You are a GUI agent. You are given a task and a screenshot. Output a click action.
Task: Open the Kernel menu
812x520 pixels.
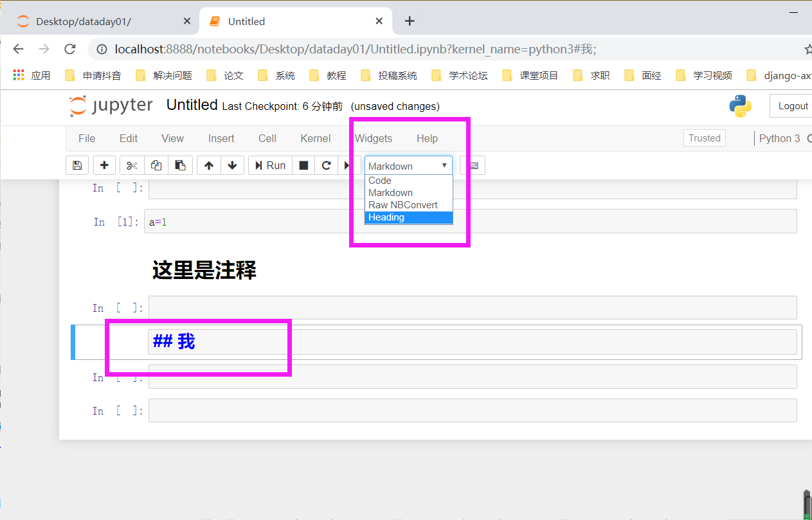pyautogui.click(x=316, y=138)
